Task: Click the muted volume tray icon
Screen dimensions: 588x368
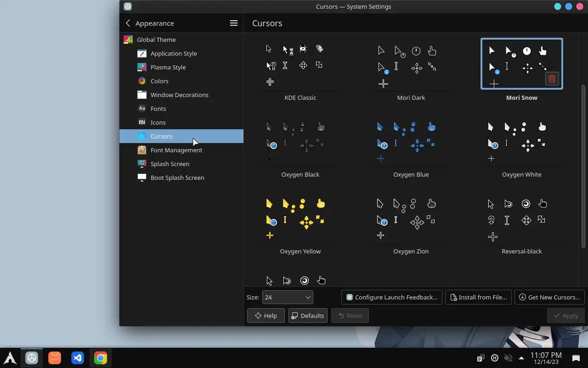Action: (x=508, y=358)
